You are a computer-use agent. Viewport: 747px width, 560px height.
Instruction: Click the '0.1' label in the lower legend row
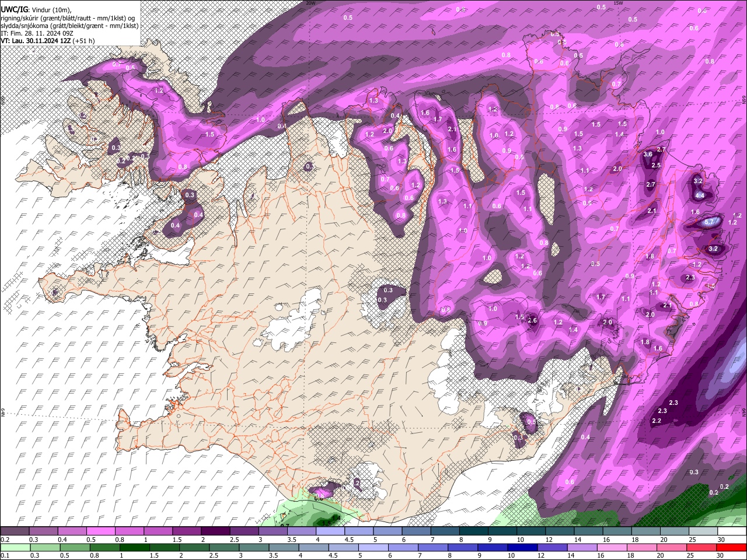click(5, 556)
